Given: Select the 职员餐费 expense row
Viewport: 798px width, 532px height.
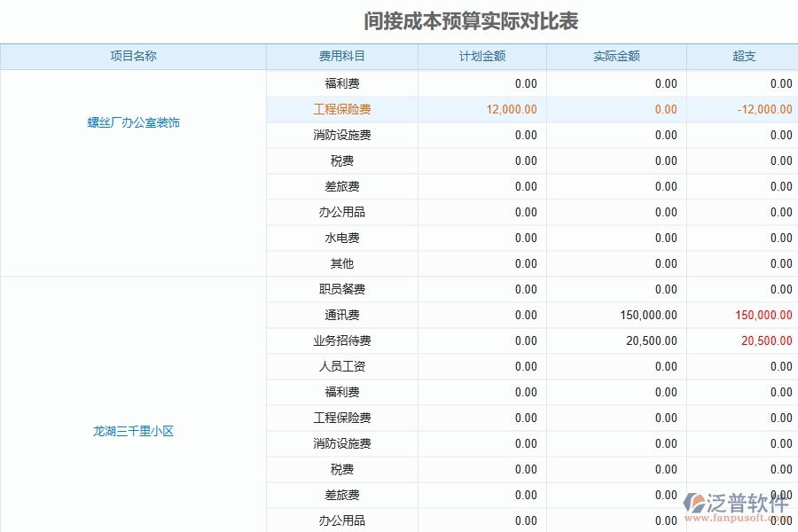Looking at the screenshot, I should pos(341,289).
